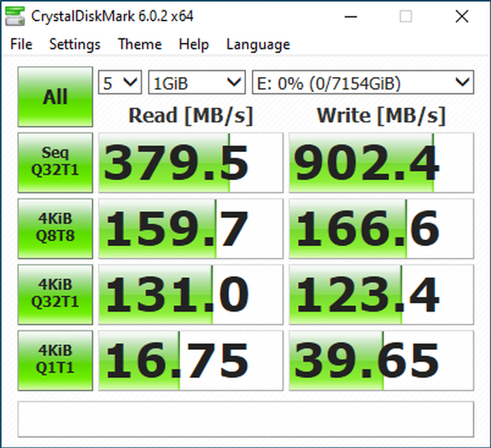Start the Seq Q32T1 test

(x=55, y=162)
